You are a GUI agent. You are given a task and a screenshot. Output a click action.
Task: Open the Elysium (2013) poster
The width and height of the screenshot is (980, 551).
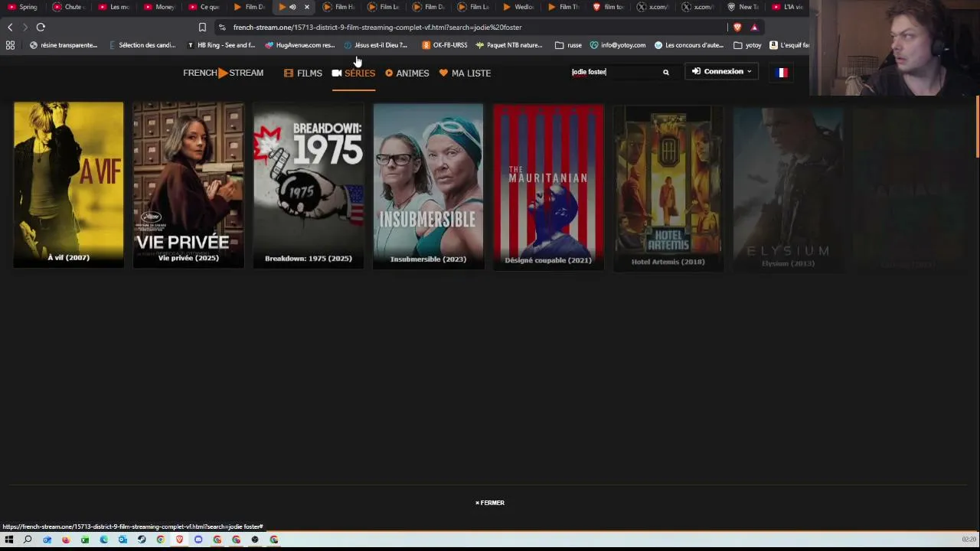(x=788, y=189)
